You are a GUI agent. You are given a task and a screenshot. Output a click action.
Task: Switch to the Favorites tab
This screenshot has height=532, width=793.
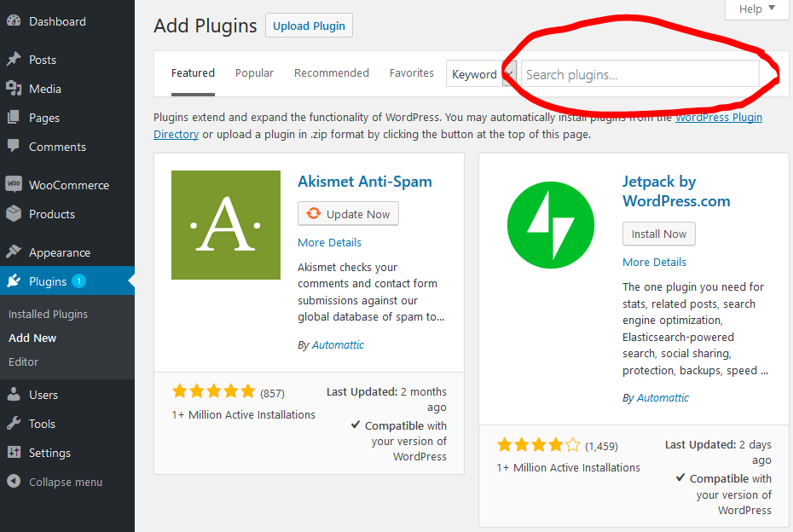click(x=412, y=72)
